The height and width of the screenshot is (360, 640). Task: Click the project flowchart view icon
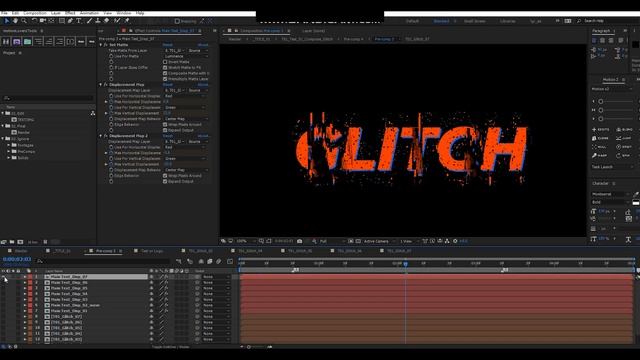pos(93,113)
